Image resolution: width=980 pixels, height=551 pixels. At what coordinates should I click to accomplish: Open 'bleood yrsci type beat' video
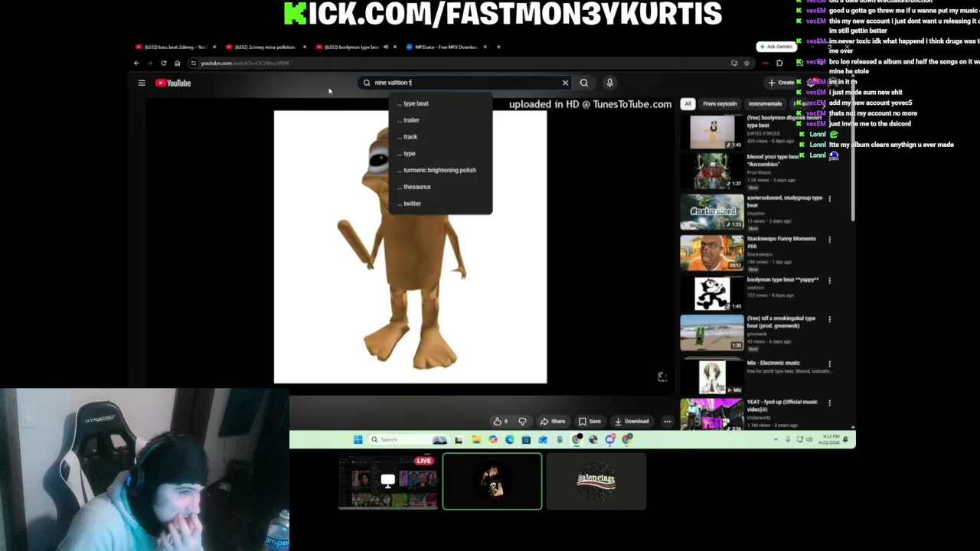pos(712,171)
